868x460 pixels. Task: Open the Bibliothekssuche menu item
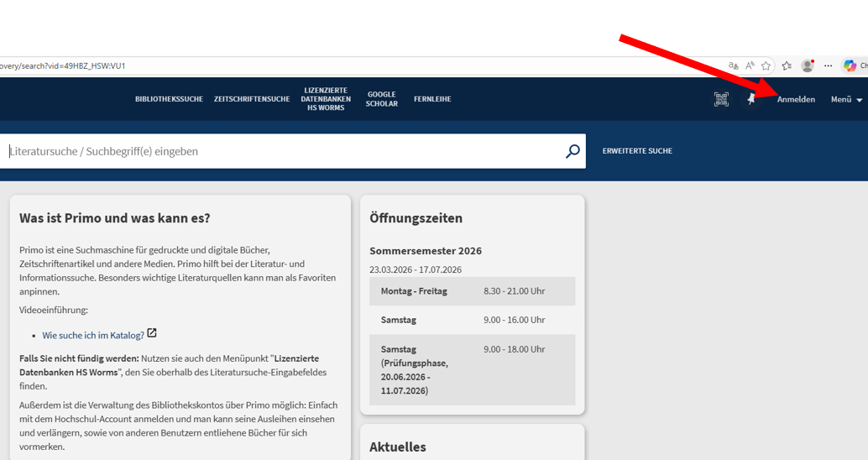coord(169,99)
